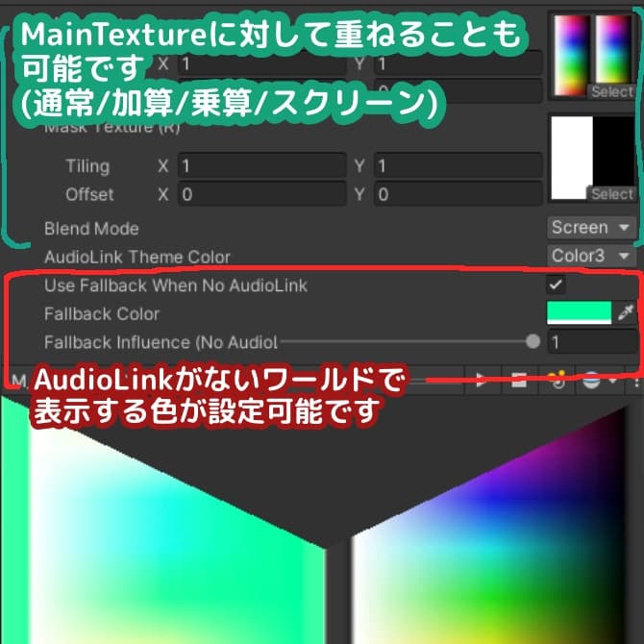Click the rainbow gradient texture thumbnail
The width and height of the screenshot is (644, 644).
(x=592, y=55)
